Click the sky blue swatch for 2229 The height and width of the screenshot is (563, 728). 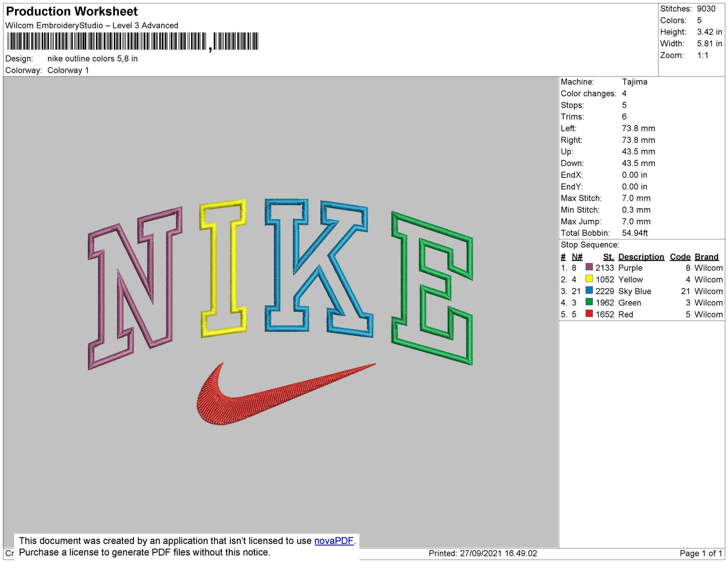(589, 290)
